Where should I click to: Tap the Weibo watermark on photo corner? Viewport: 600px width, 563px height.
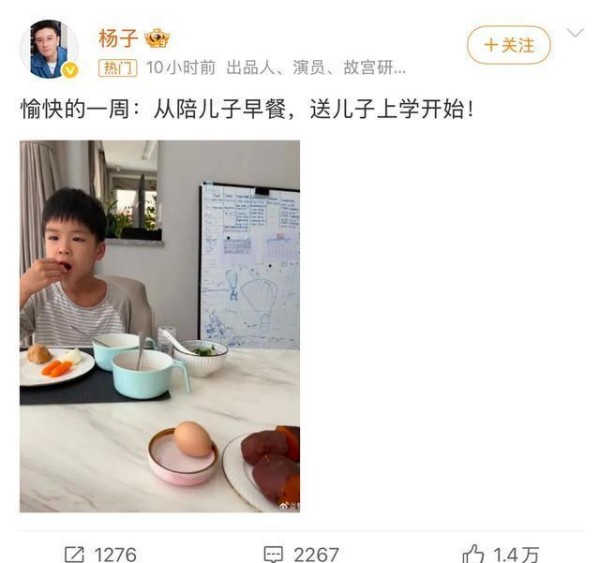(290, 506)
